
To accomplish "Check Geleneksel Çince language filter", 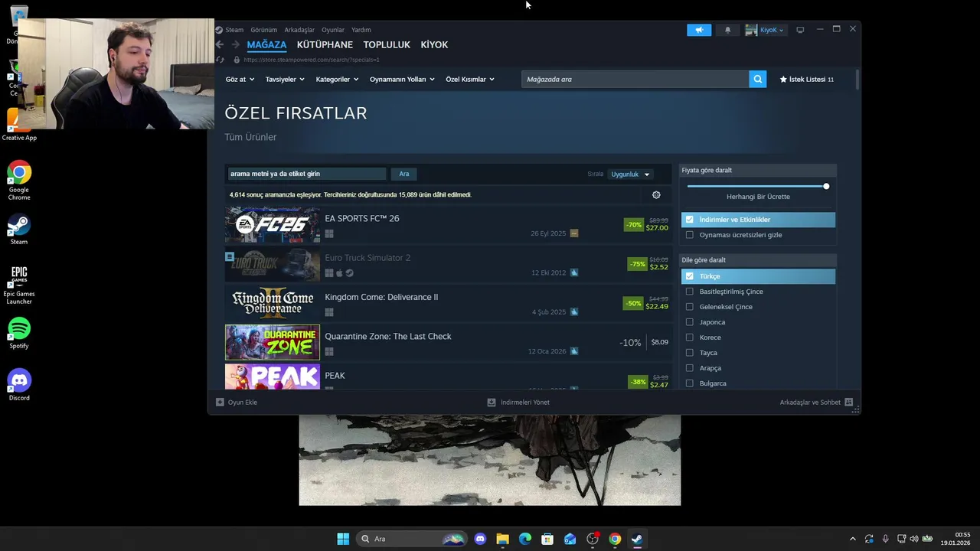I will pos(690,307).
